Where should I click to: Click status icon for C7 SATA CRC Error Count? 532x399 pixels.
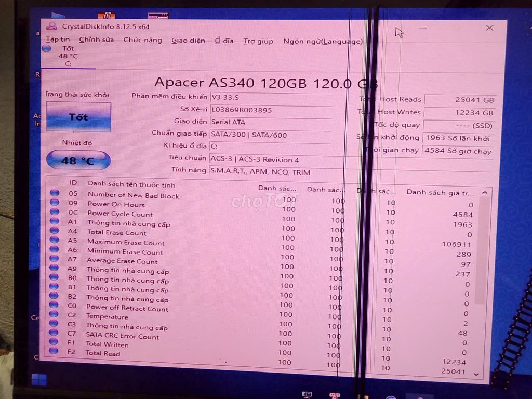click(54, 332)
